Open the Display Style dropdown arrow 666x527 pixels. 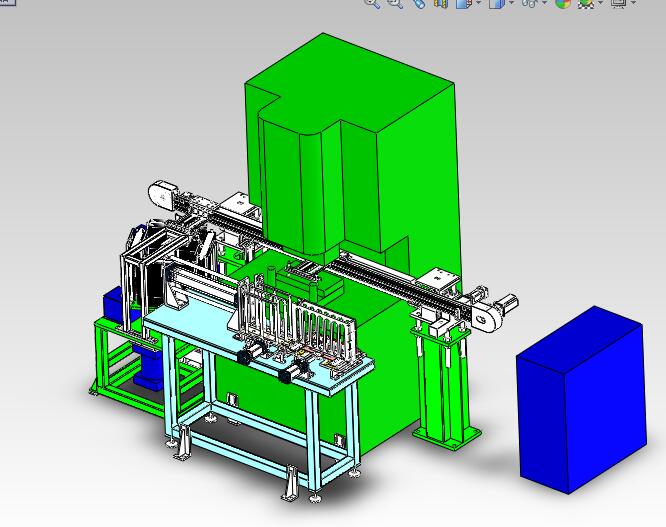[x=511, y=3]
